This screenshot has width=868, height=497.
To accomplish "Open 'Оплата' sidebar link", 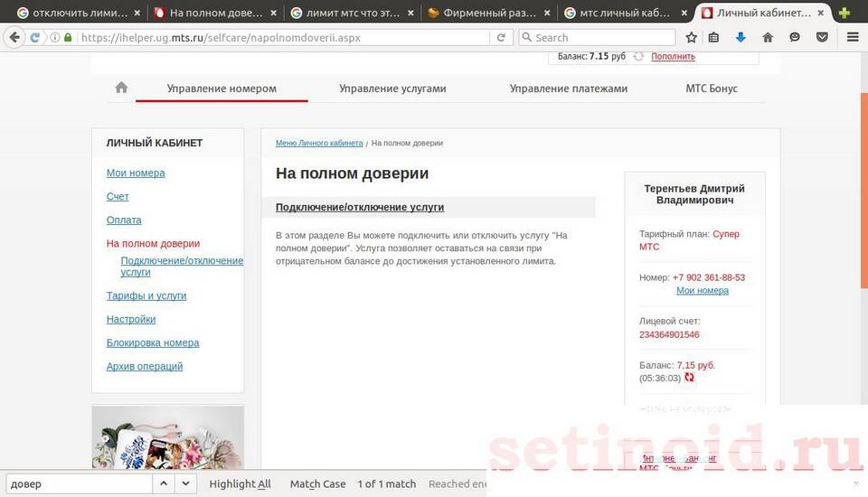I will 124,220.
